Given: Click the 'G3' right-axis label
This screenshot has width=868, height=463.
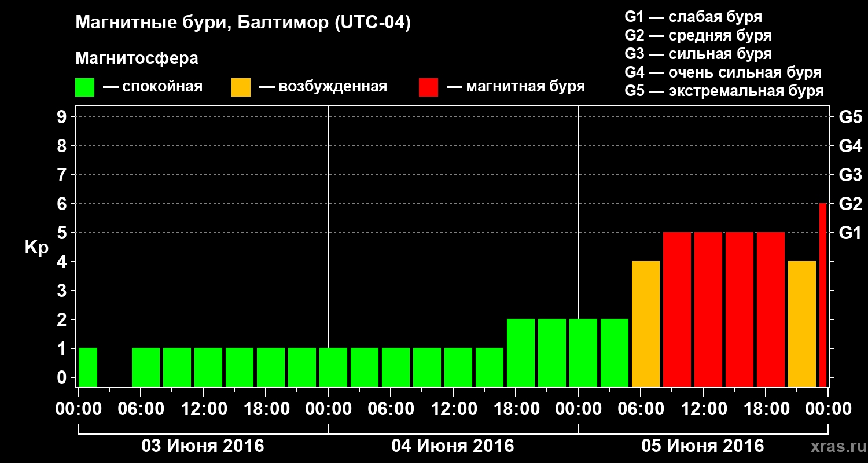Looking at the screenshot, I should [x=851, y=175].
